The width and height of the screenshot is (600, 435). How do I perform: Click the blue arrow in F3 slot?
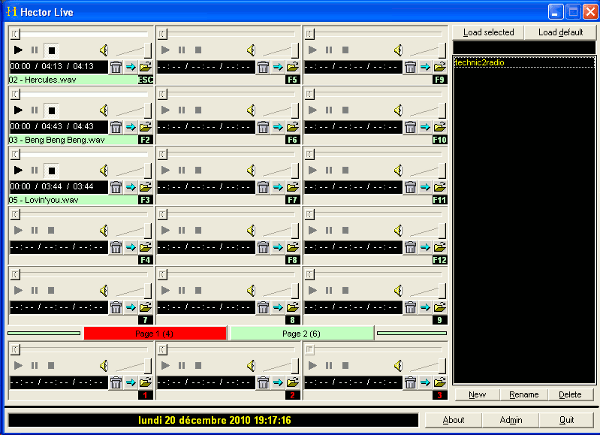click(131, 188)
